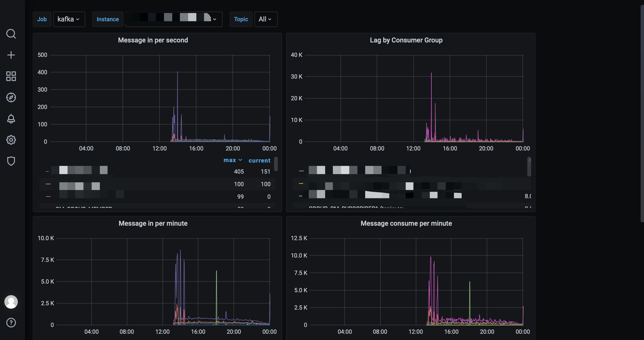
Task: Click the help question mark icon
Action: [11, 323]
